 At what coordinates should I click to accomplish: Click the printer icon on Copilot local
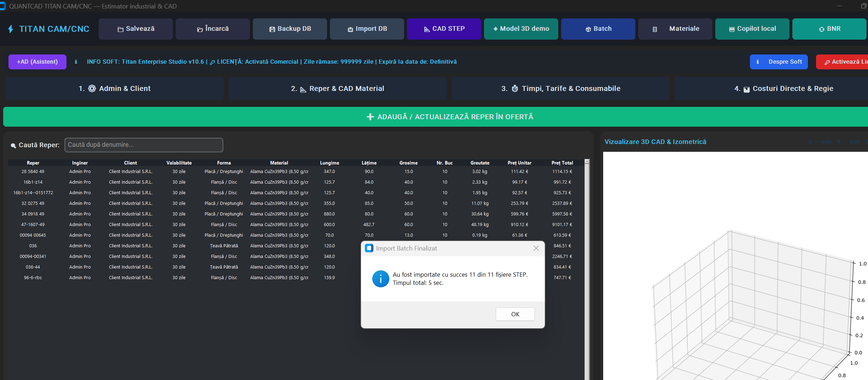[732, 29]
